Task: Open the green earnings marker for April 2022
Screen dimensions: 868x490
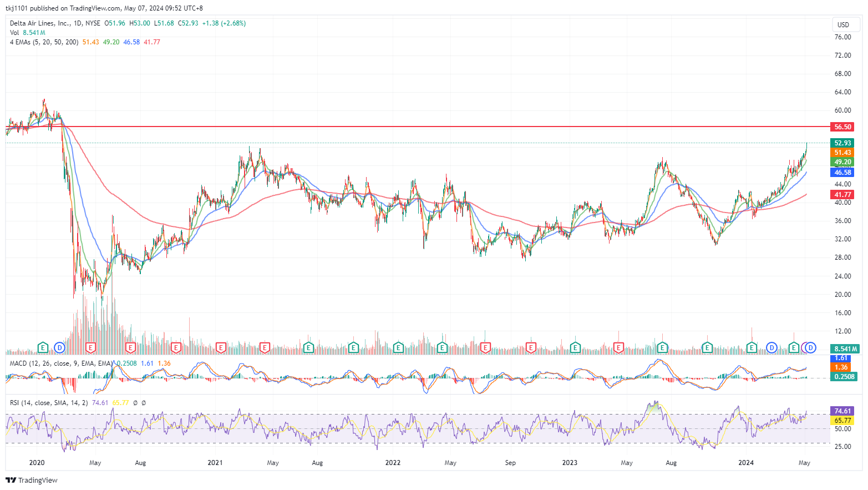Action: tap(442, 348)
